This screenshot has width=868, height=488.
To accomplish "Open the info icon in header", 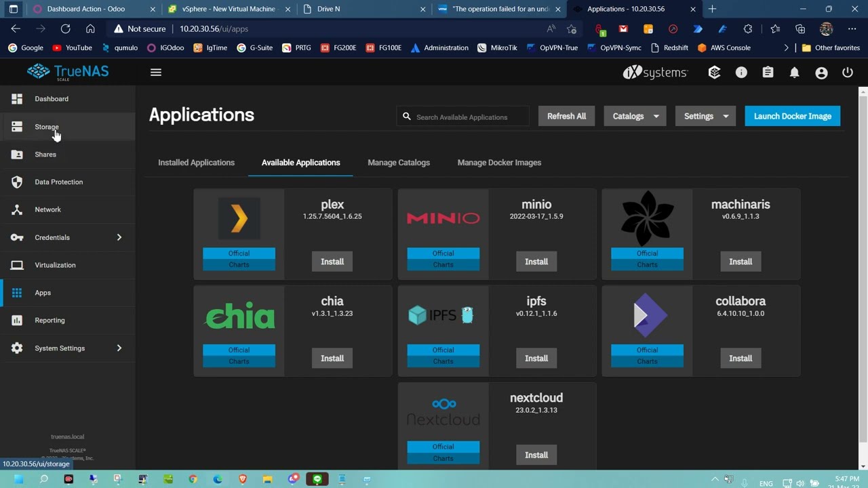I will click(x=741, y=73).
